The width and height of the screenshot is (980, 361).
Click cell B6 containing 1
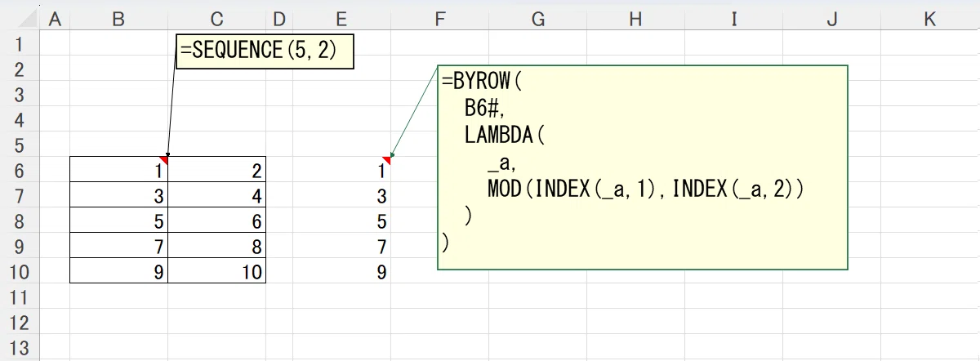point(119,170)
